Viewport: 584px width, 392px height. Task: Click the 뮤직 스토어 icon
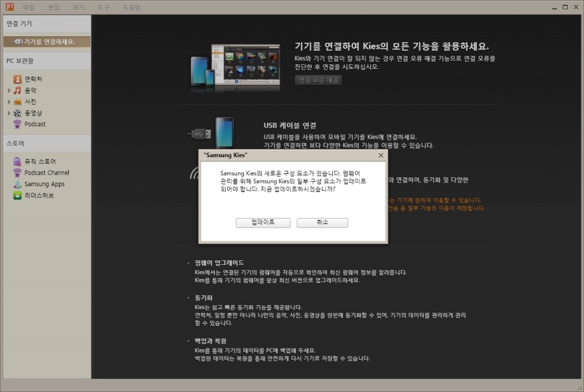[18, 162]
